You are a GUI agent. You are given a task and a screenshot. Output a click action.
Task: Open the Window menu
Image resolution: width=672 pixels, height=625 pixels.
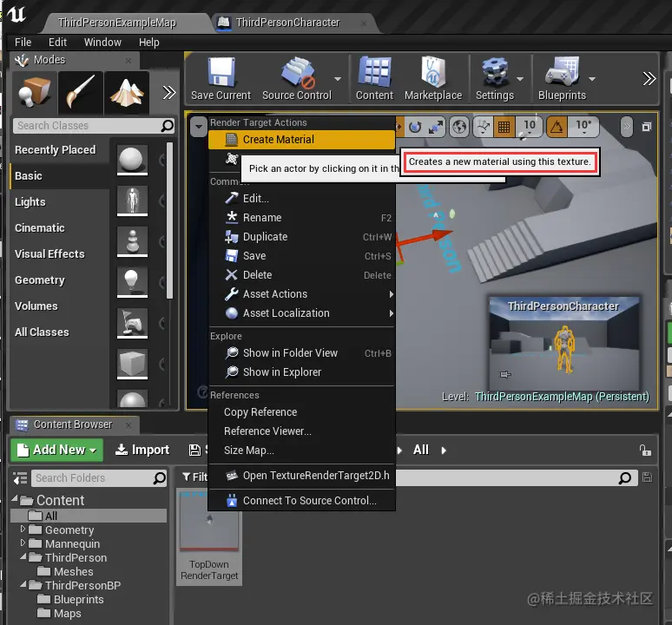click(x=102, y=43)
